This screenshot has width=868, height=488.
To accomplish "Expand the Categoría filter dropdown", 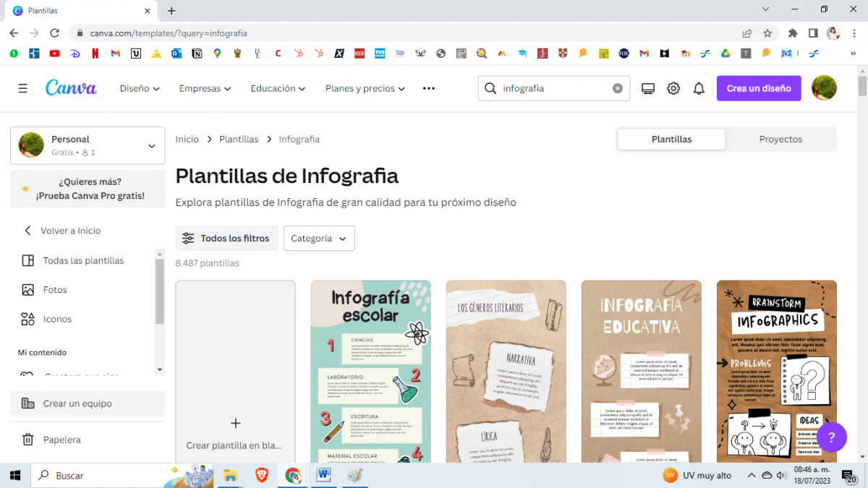I will click(x=319, y=238).
